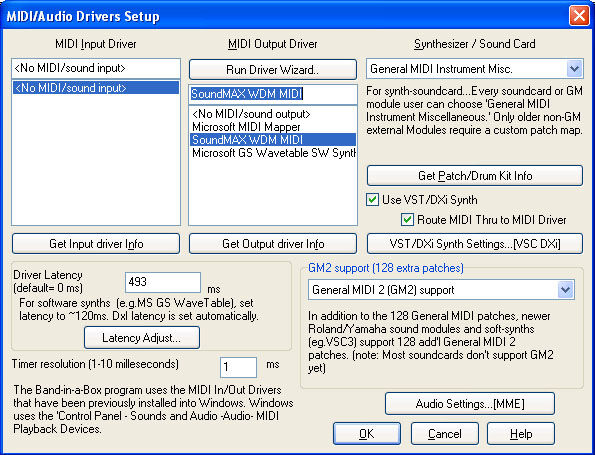Select SoundMAX WDM MIDI in output list
The image size is (595, 455).
(x=272, y=140)
